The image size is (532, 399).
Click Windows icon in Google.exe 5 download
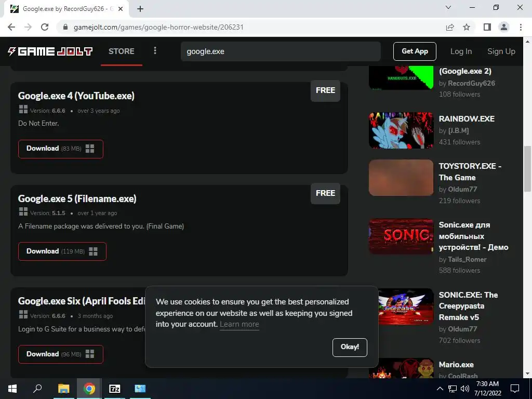(93, 251)
